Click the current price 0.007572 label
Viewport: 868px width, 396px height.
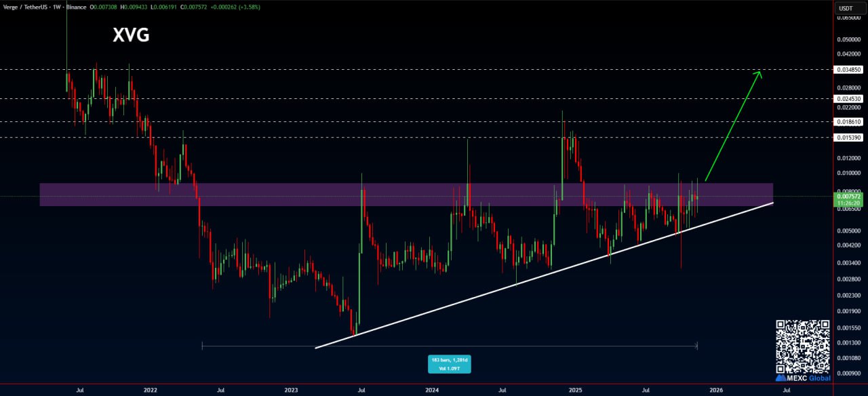[849, 196]
